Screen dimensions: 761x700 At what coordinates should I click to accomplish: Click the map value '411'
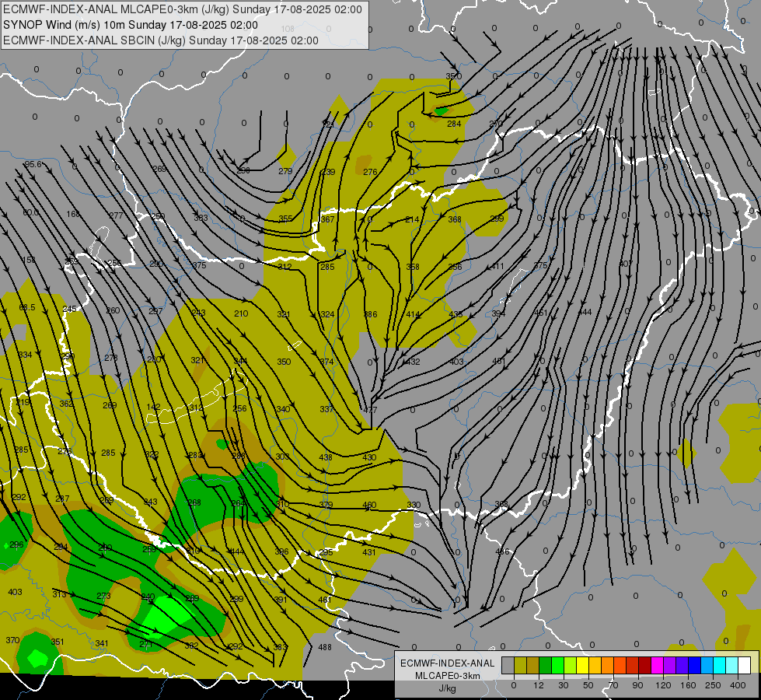click(x=497, y=266)
